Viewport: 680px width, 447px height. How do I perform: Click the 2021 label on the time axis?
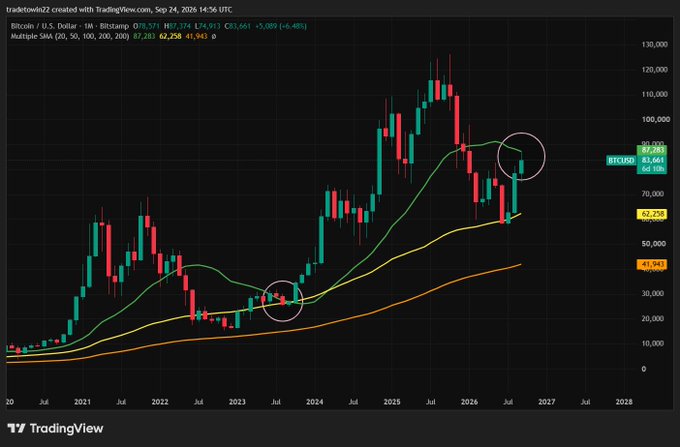coord(82,402)
